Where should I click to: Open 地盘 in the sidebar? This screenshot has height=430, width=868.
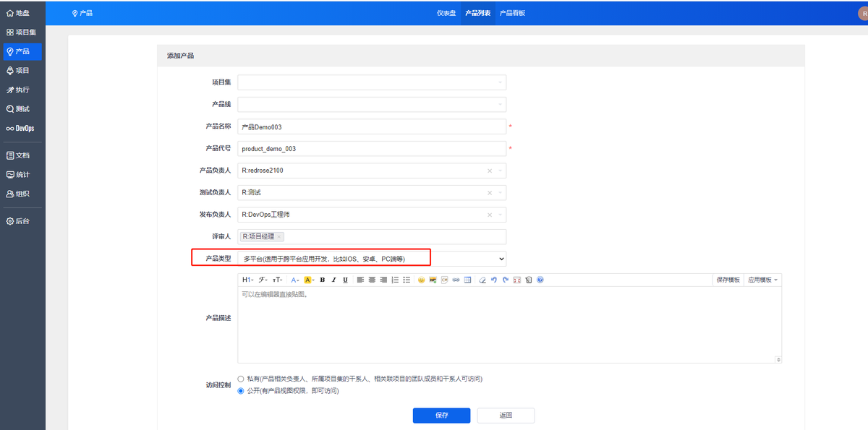(22, 12)
